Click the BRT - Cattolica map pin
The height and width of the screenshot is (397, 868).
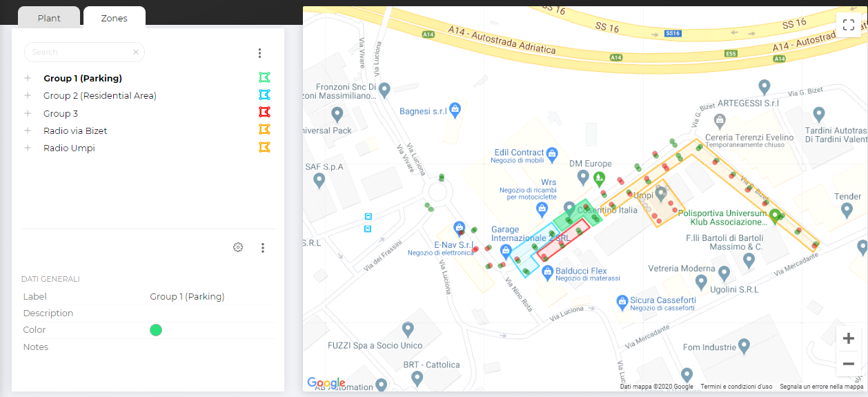pyautogui.click(x=417, y=378)
